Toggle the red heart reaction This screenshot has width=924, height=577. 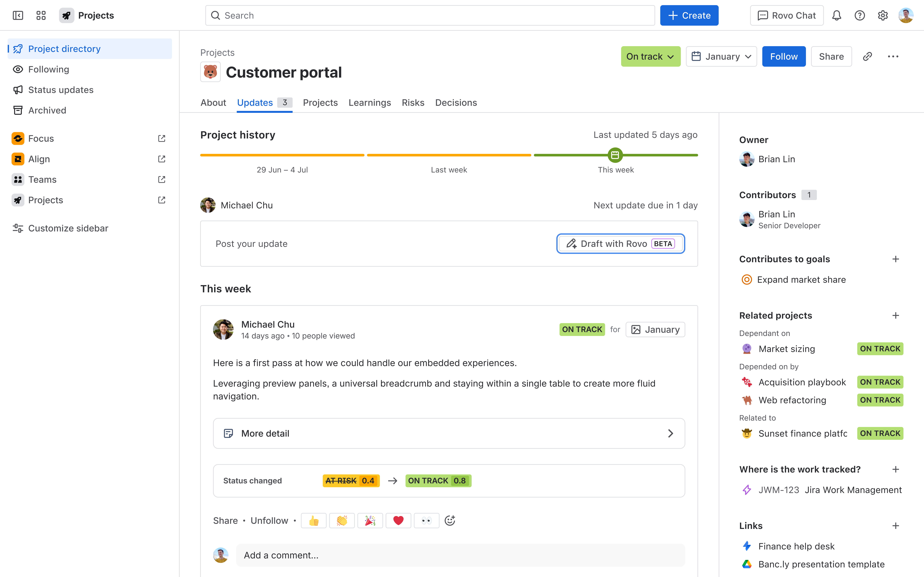tap(398, 521)
